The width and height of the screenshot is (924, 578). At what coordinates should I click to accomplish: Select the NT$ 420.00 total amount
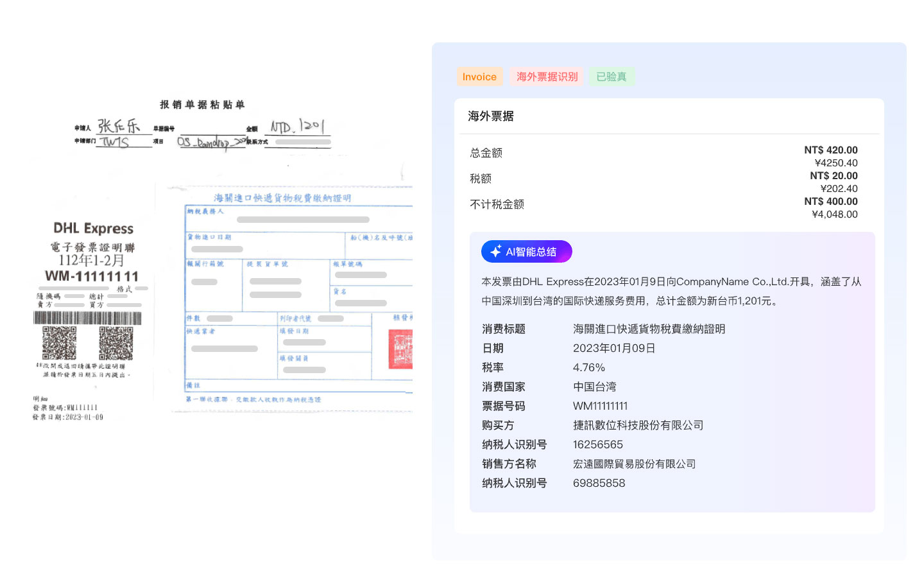pyautogui.click(x=831, y=150)
